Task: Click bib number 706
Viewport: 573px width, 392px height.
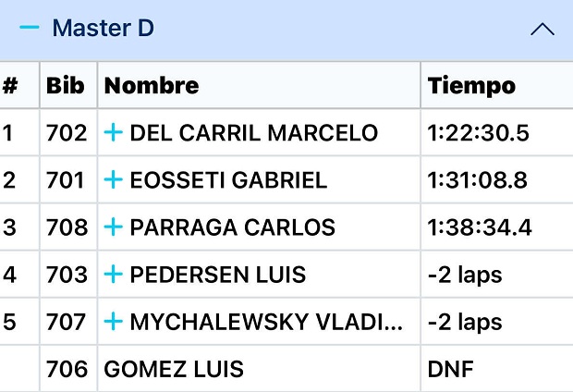Action: [67, 370]
